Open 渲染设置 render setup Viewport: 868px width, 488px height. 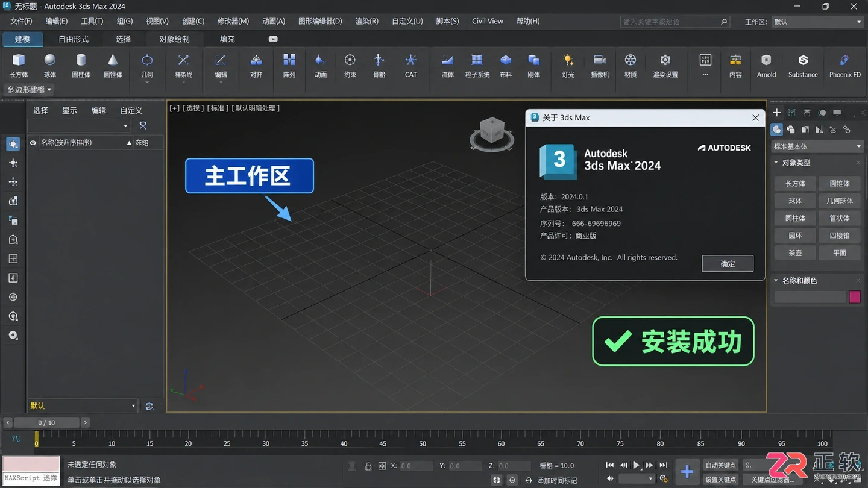pos(665,65)
